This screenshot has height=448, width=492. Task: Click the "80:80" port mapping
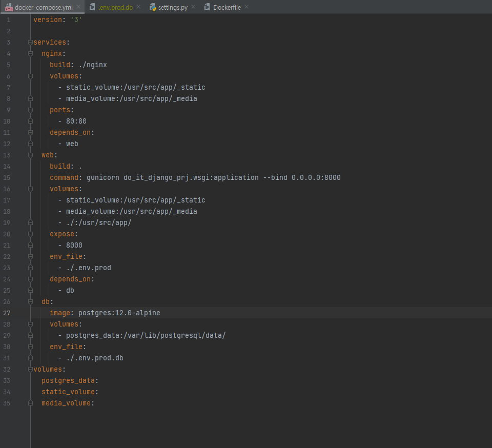pyautogui.click(x=76, y=121)
